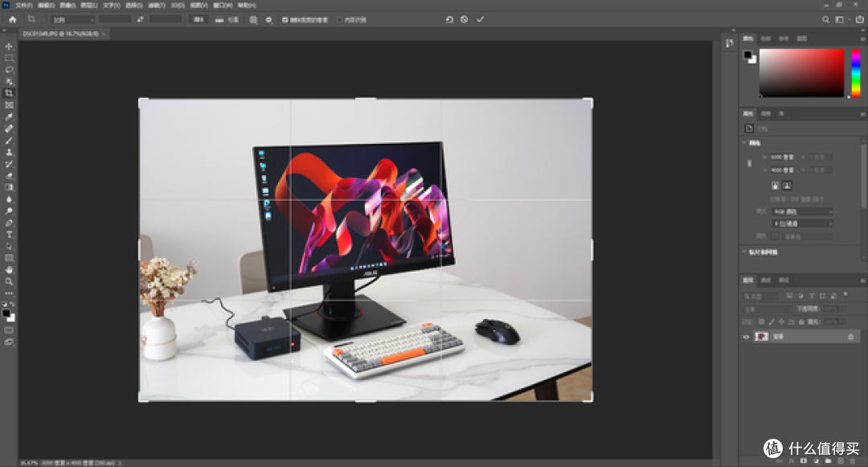Click the canvas width field in Properties
The image size is (868, 467).
pos(783,158)
